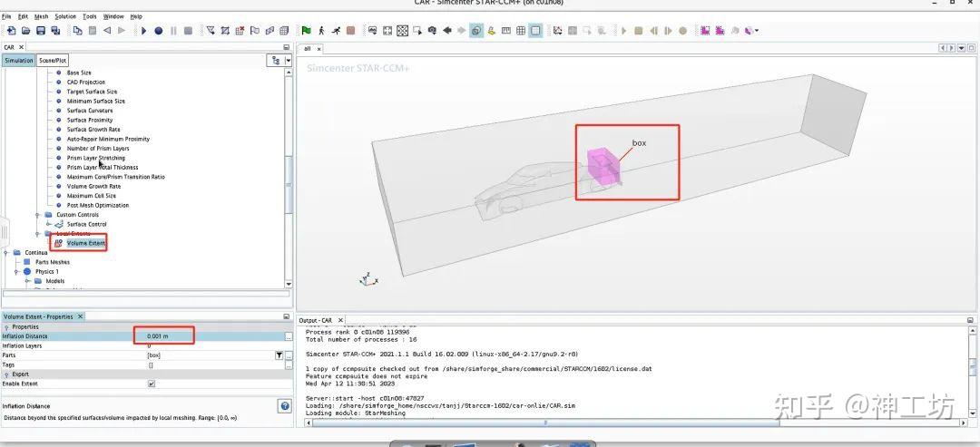Select the Simulation tab
980x447 pixels.
[18, 61]
